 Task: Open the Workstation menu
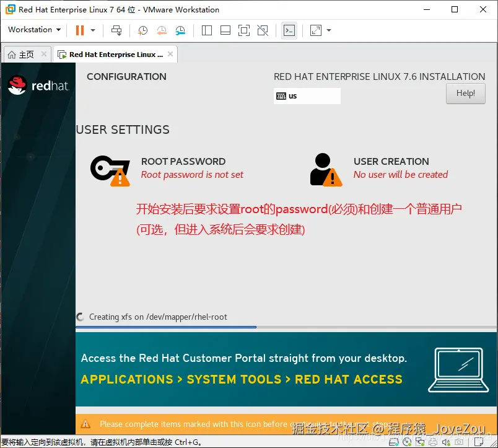34,30
